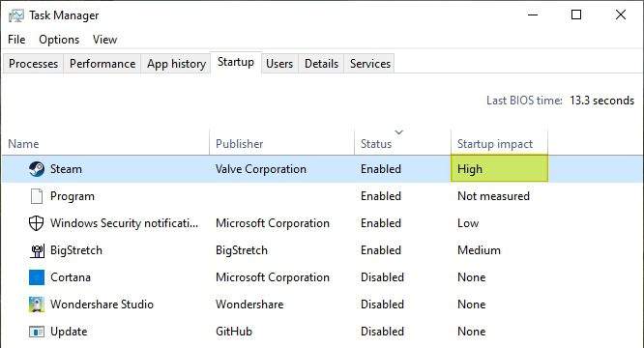The width and height of the screenshot is (644, 348).
Task: Click the Wondershare Studio icon
Action: (x=37, y=304)
